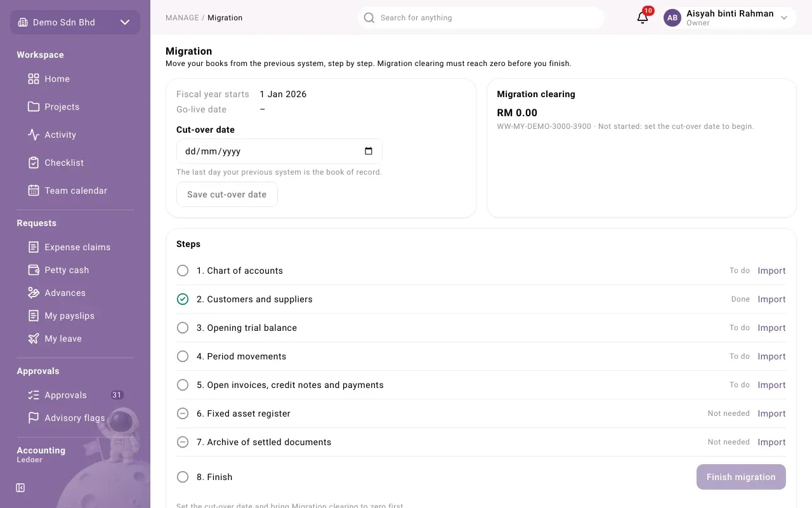The width and height of the screenshot is (812, 508).
Task: Click the Expense claims receipt icon
Action: point(34,247)
